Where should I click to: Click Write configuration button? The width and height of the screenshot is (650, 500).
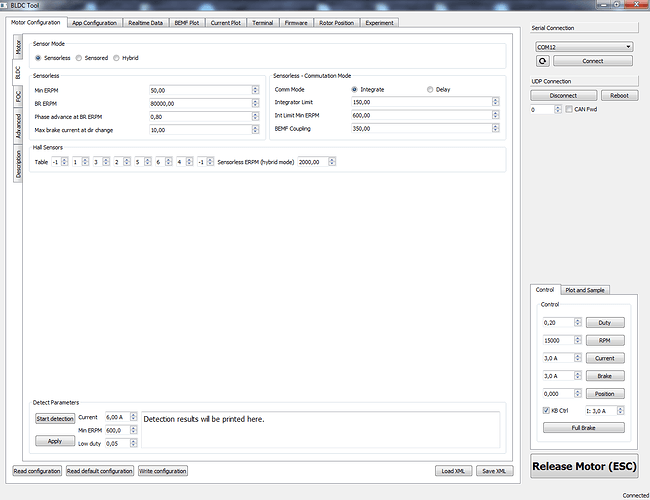(163, 471)
